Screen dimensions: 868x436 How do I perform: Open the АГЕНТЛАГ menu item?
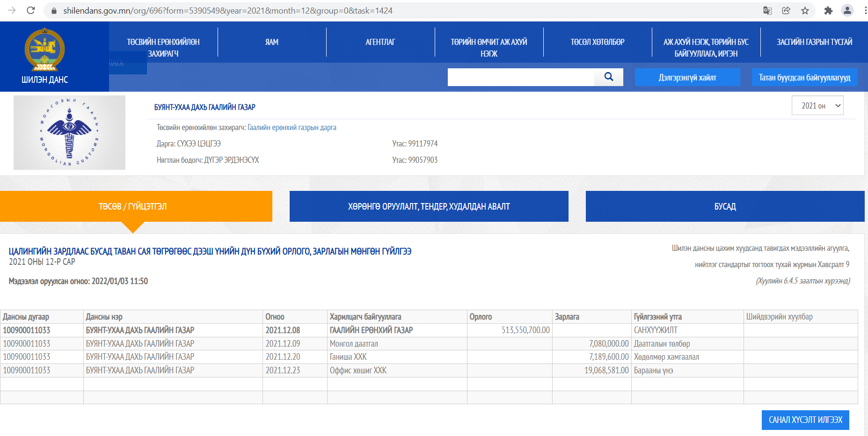click(380, 42)
